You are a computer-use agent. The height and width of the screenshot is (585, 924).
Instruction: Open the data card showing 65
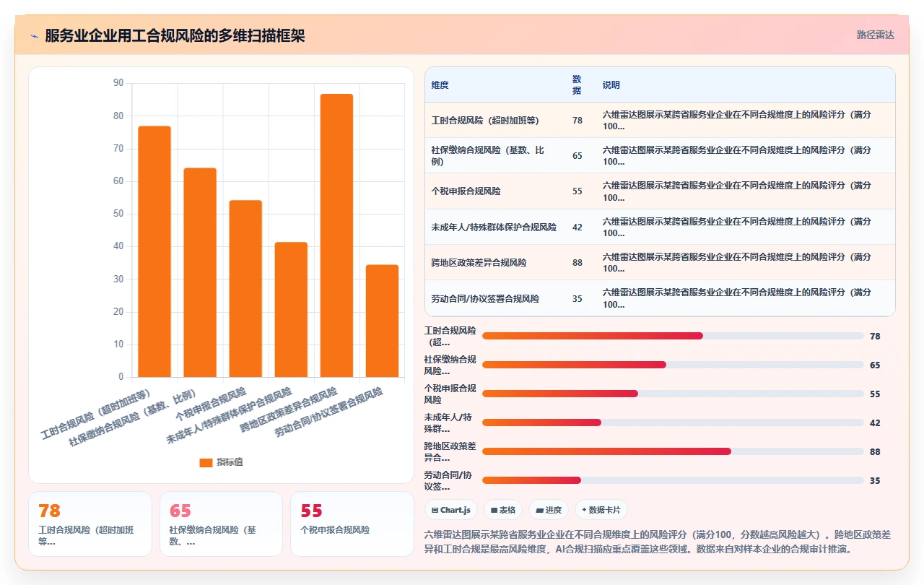tap(221, 524)
